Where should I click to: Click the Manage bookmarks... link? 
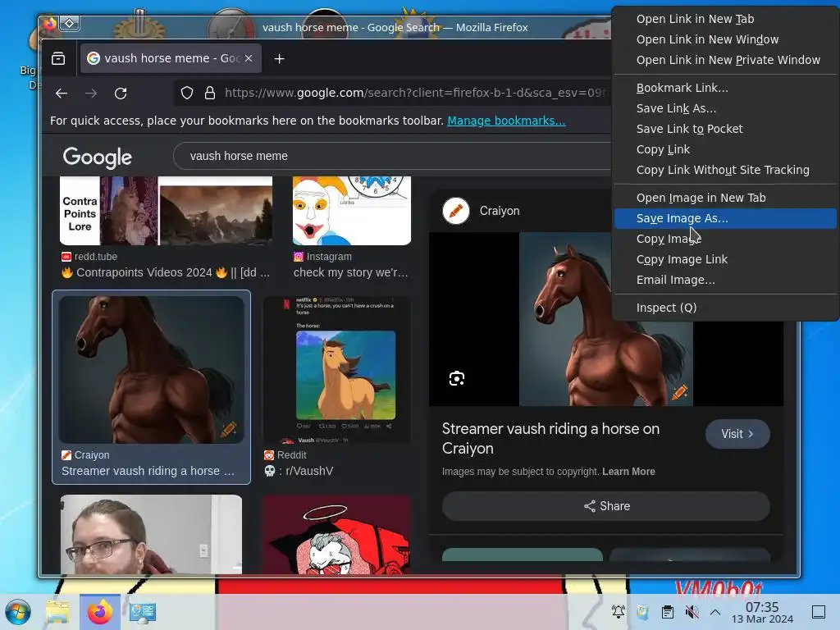click(506, 121)
